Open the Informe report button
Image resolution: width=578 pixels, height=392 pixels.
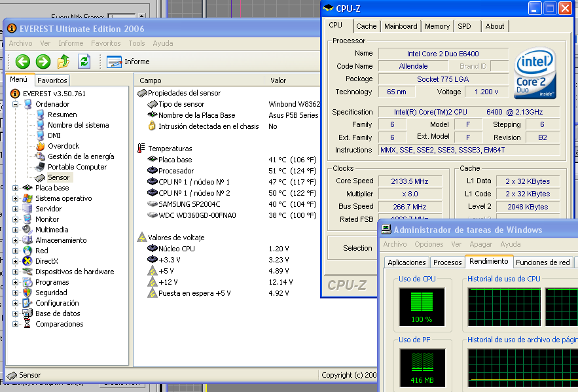(128, 62)
